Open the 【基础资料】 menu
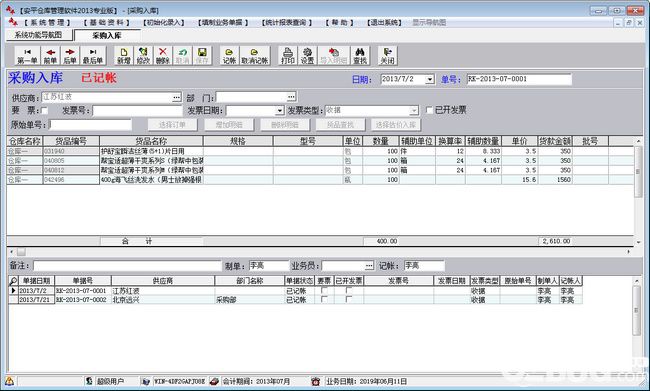The height and width of the screenshot is (391, 650). 107,22
